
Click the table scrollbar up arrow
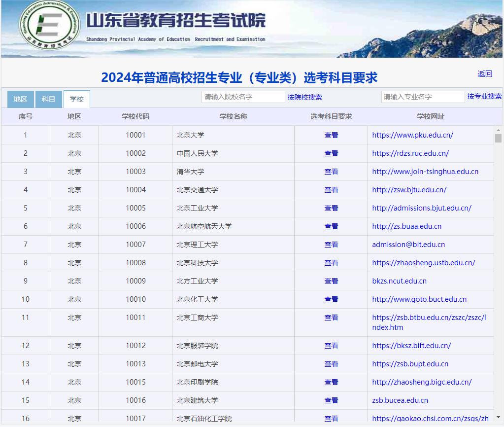[498, 130]
